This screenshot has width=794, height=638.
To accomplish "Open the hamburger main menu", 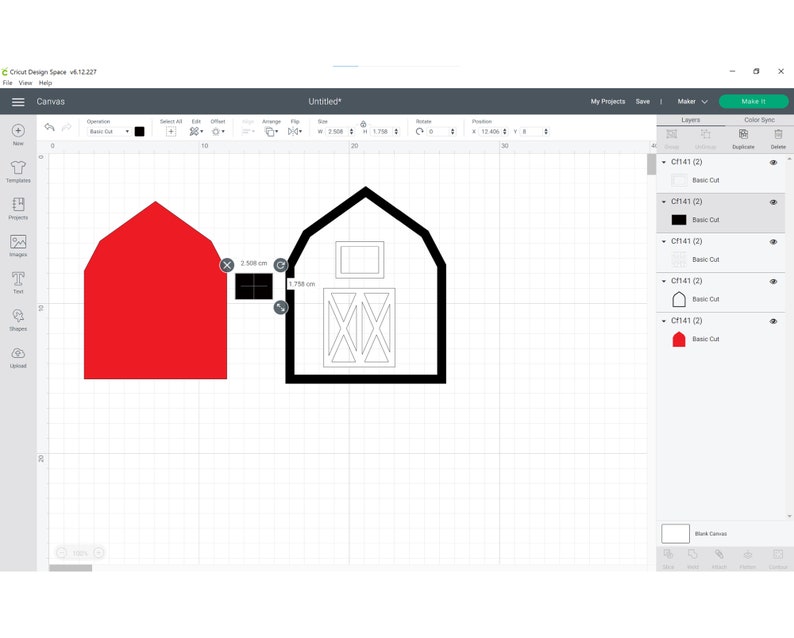I will tap(18, 102).
